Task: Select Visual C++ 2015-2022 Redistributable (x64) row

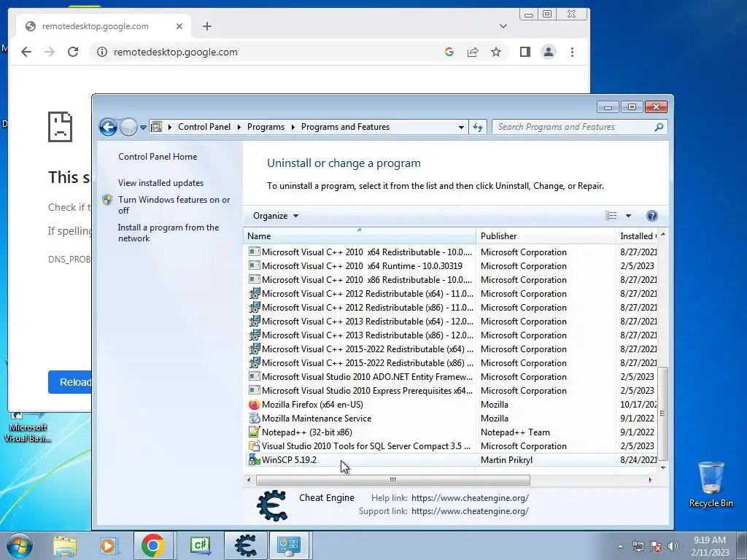Action: click(452, 349)
